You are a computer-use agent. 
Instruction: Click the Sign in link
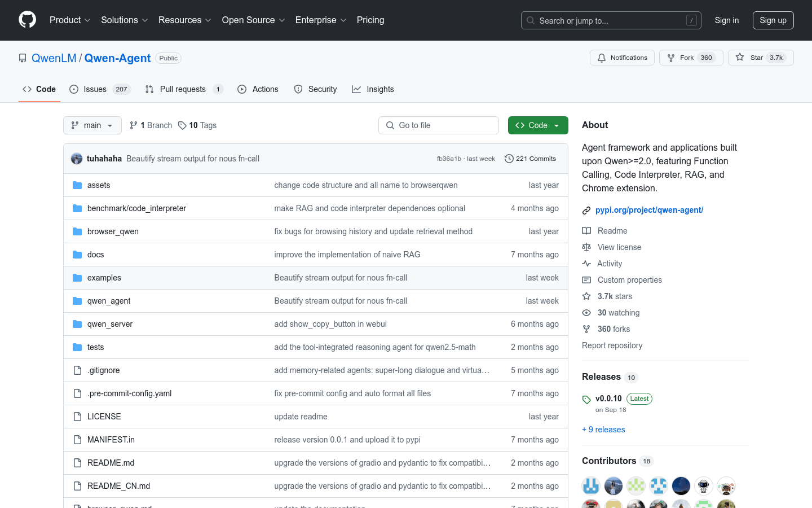[x=727, y=20]
